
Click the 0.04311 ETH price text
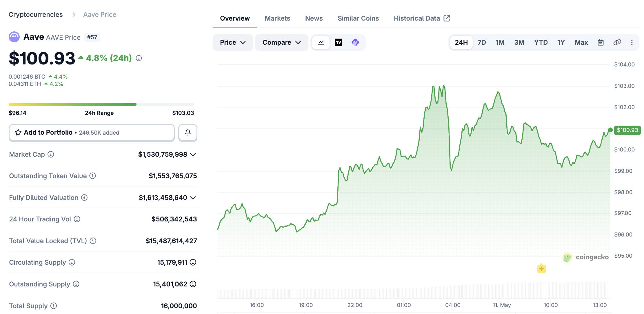coord(25,84)
